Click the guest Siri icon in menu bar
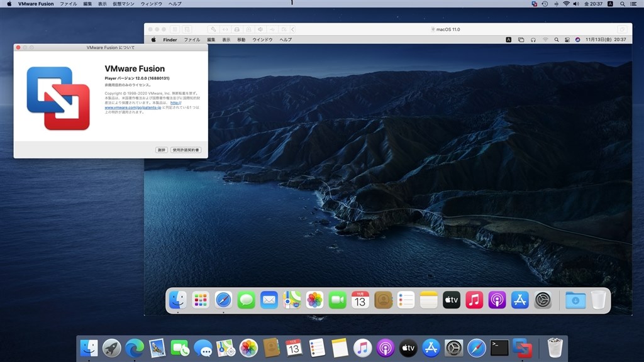Image resolution: width=644 pixels, height=362 pixels. pyautogui.click(x=577, y=40)
